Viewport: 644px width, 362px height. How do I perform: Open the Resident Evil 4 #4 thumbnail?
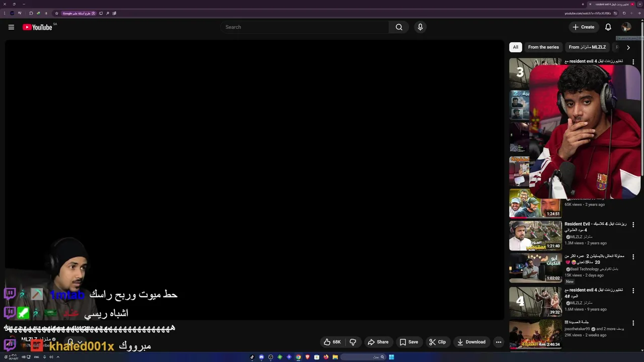(x=535, y=302)
